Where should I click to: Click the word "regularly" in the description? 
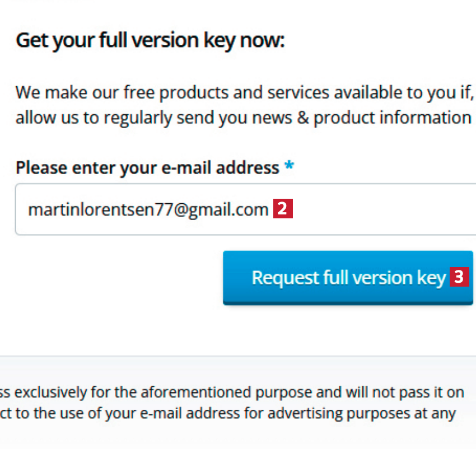tap(139, 118)
